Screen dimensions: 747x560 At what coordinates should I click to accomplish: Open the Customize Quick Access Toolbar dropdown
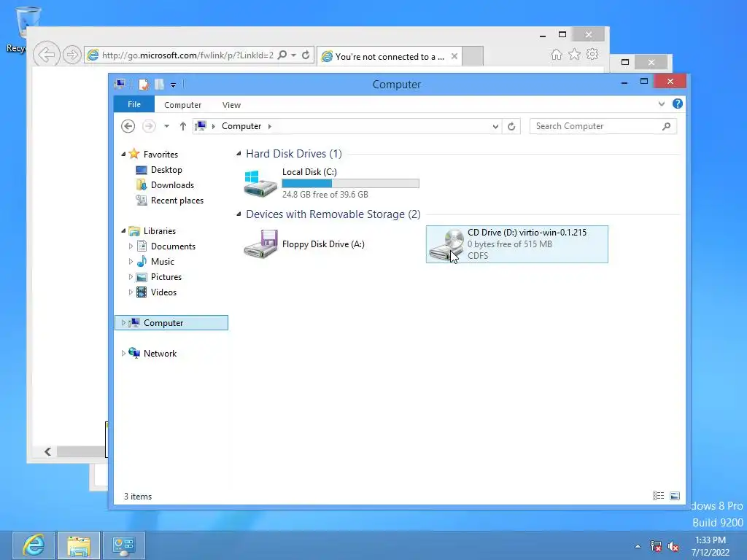tap(174, 85)
